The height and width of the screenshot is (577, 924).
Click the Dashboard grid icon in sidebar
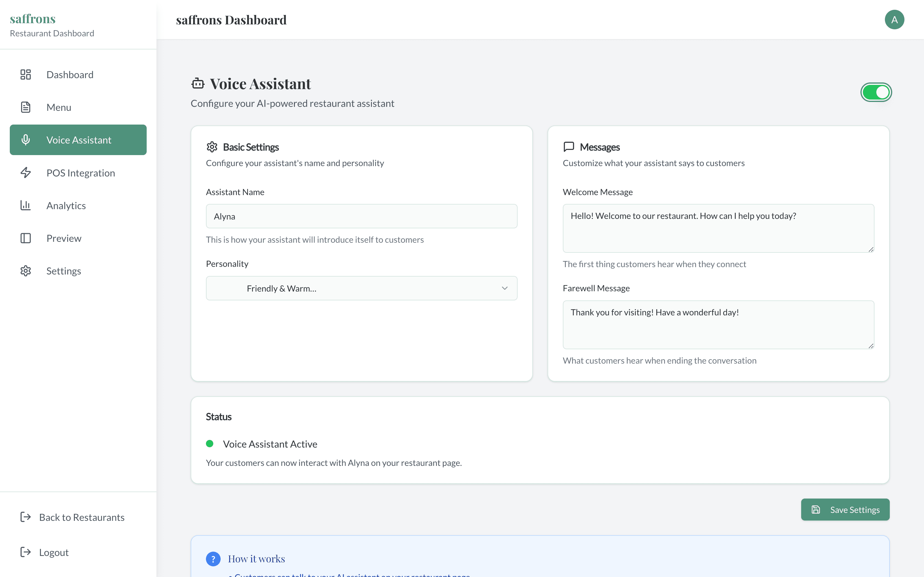tap(26, 74)
